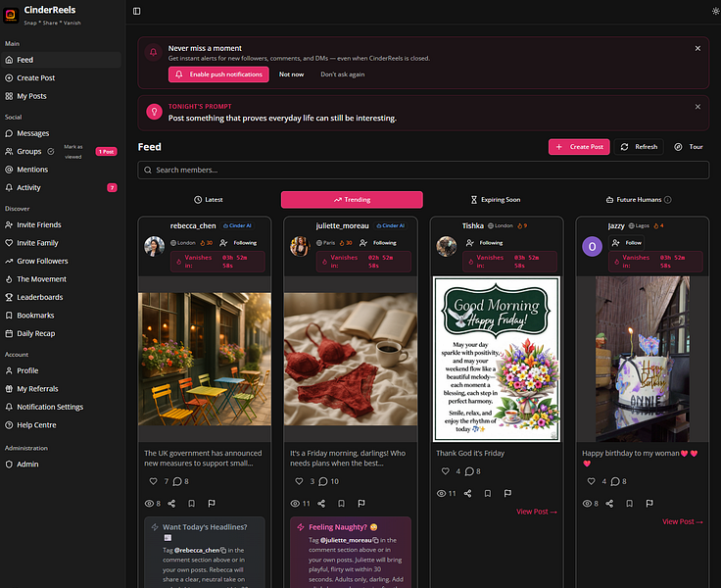
Task: Follow Jazzy
Action: coord(626,243)
